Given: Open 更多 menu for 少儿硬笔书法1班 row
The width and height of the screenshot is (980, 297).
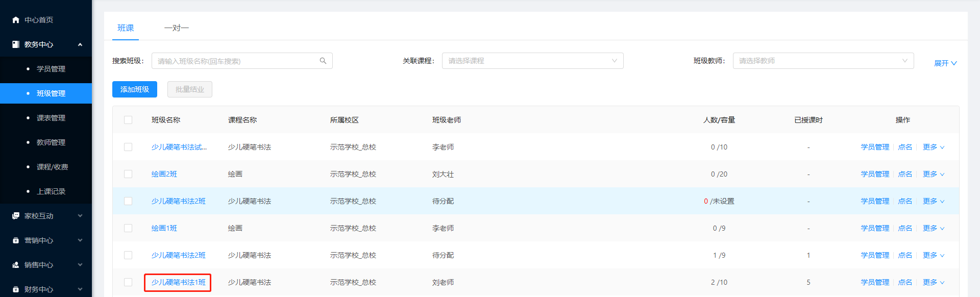Looking at the screenshot, I should point(934,282).
